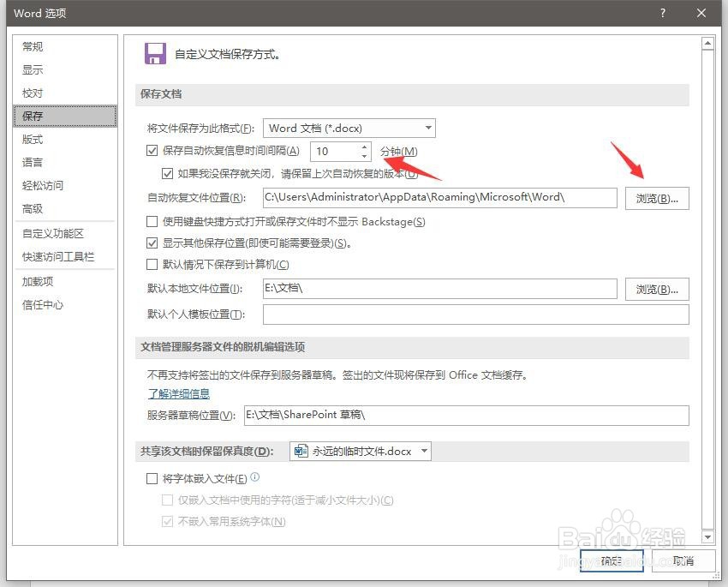The image size is (728, 587).
Task: Click the 自动恢复文件位置 path field
Action: [x=439, y=197]
